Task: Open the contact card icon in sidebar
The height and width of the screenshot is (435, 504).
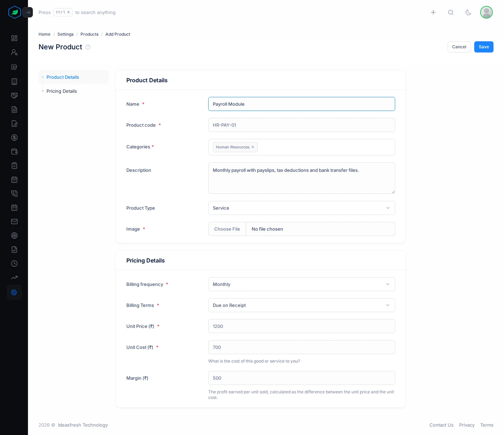Action: [14, 67]
